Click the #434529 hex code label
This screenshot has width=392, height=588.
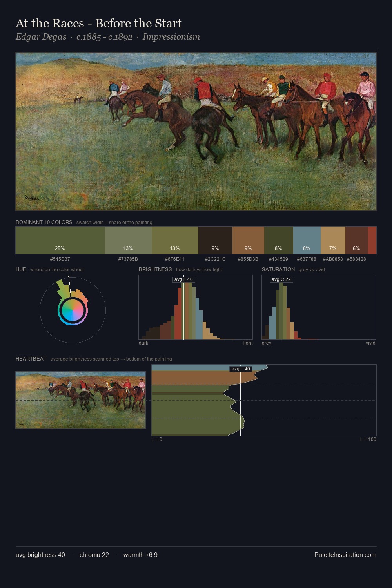[x=278, y=259]
